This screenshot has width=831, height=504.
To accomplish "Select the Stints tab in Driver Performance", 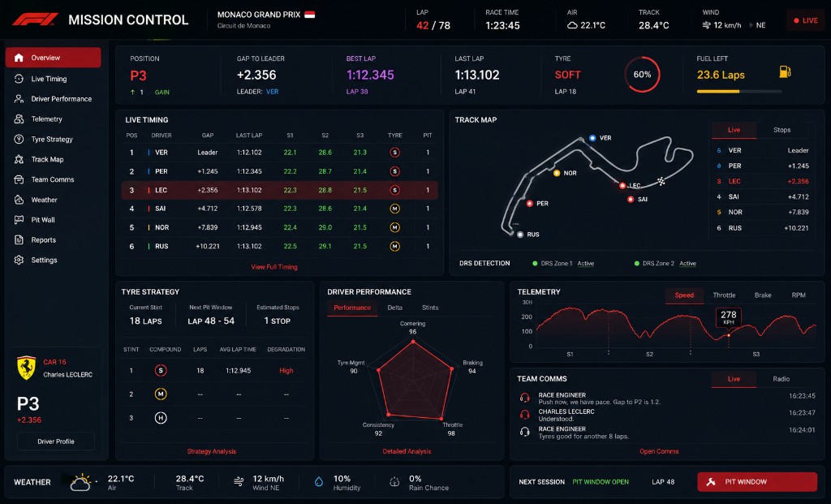I will [430, 308].
